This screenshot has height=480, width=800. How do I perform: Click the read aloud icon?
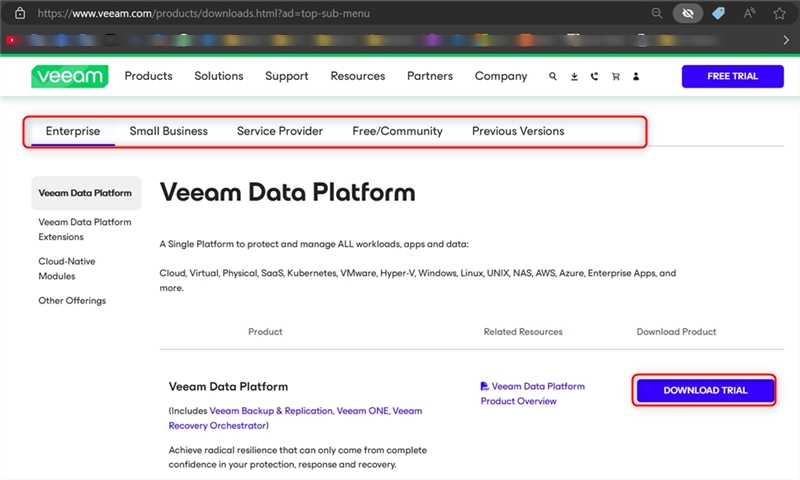coord(749,14)
